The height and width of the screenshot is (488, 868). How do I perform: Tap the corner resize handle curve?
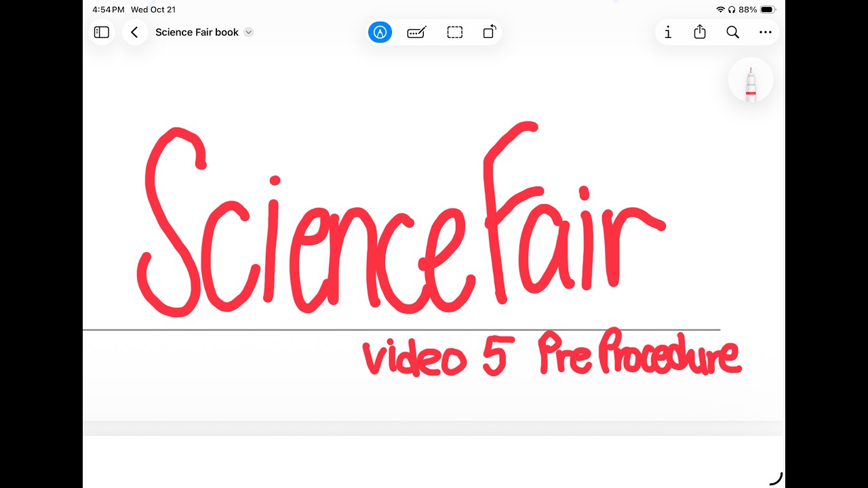coord(776,479)
